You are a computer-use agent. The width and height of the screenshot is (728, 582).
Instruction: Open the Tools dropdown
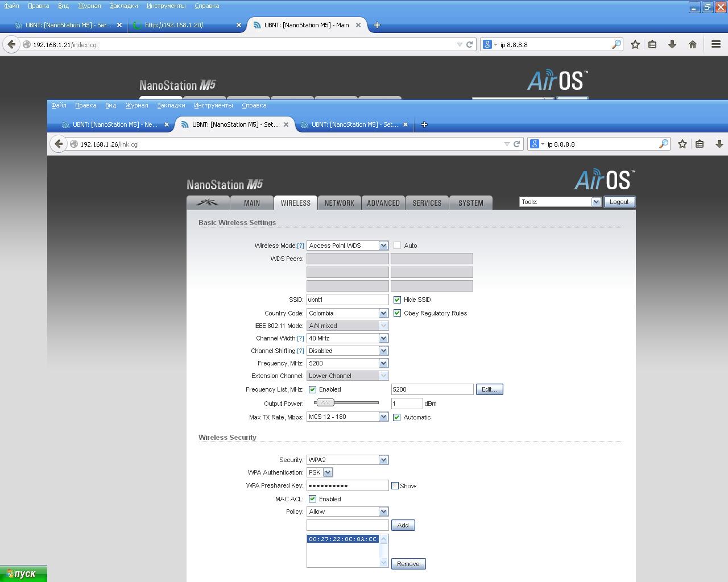[560, 202]
